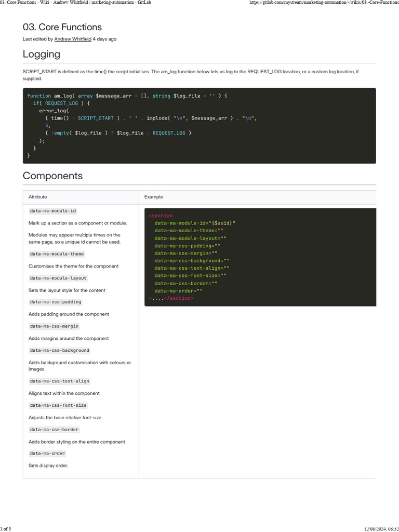Click 'Aligns text within the component' text
Screen dimensions: 399x532
click(64, 394)
